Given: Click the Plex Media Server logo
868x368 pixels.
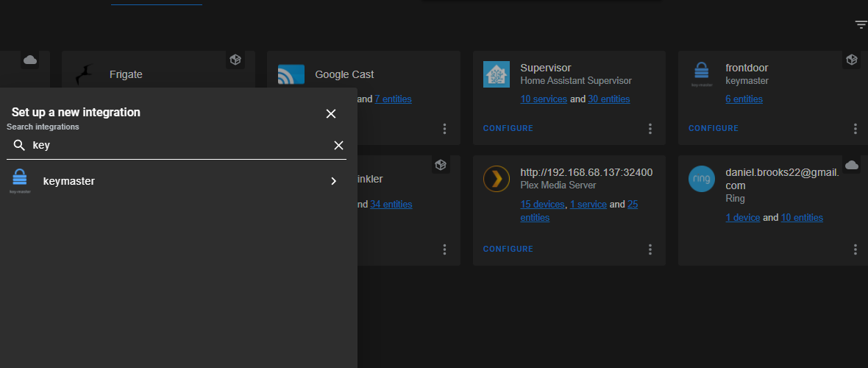Looking at the screenshot, I should (497, 178).
